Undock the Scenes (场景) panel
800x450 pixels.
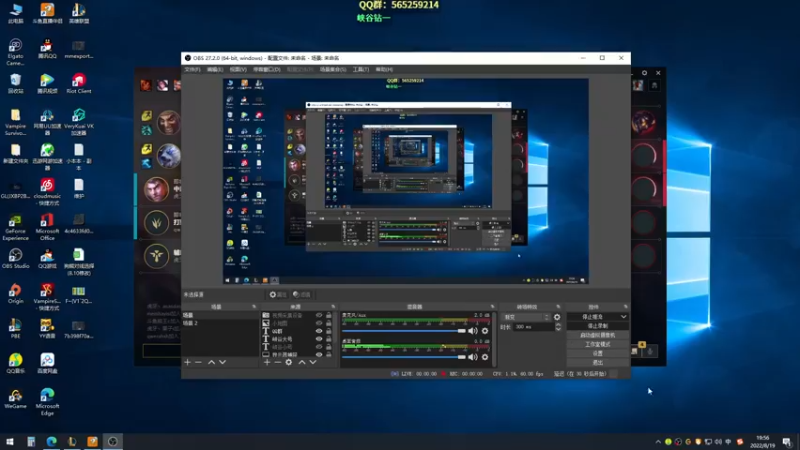pos(254,307)
